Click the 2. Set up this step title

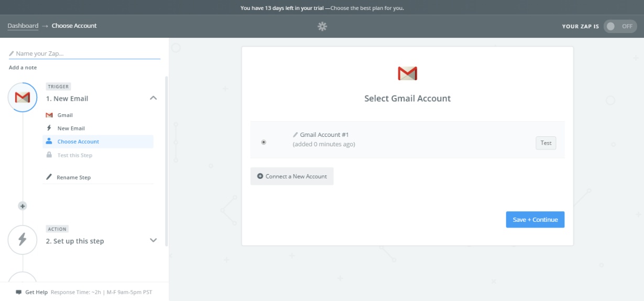pyautogui.click(x=75, y=241)
